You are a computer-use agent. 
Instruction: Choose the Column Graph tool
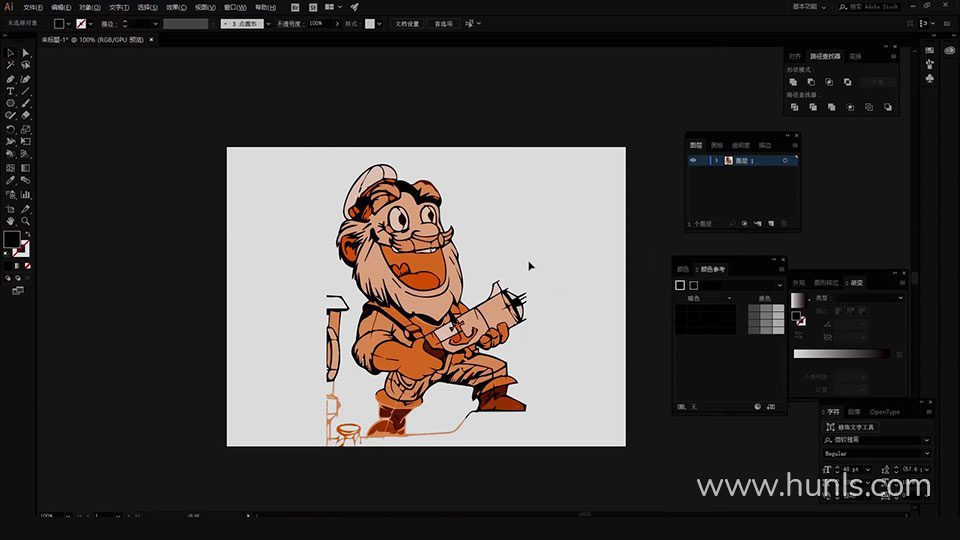pyautogui.click(x=26, y=195)
